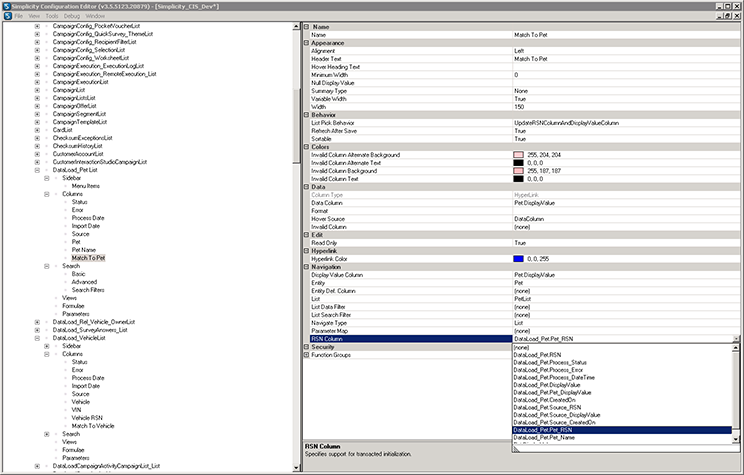Click the Header Text value field
744x475 pixels.
(x=626, y=59)
